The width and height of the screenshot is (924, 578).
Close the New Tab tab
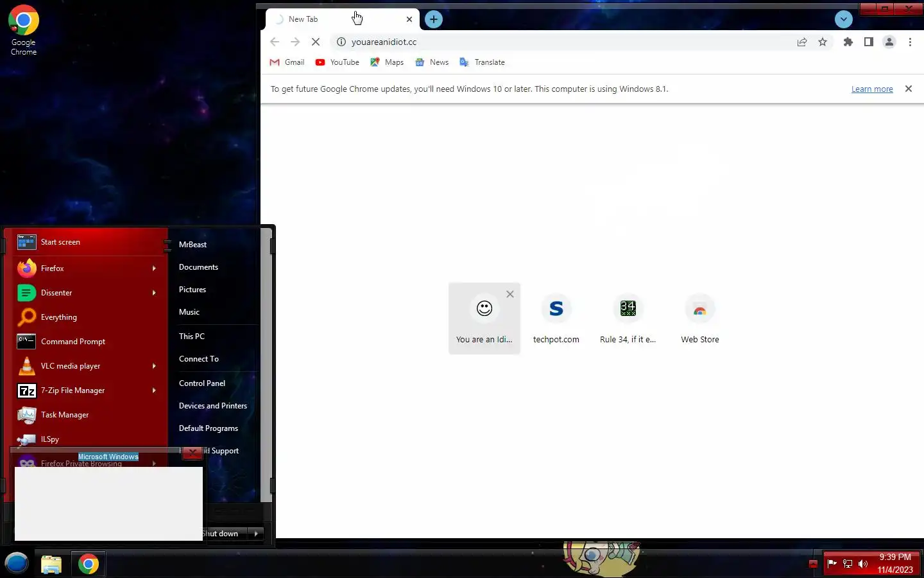click(x=409, y=19)
